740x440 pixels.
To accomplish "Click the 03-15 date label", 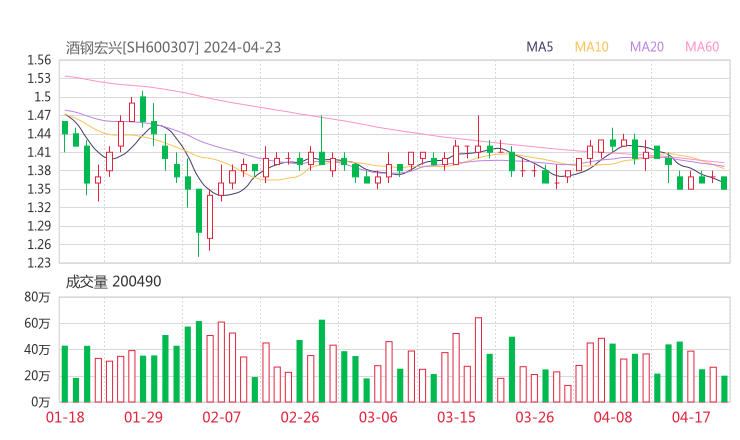I will point(456,417).
